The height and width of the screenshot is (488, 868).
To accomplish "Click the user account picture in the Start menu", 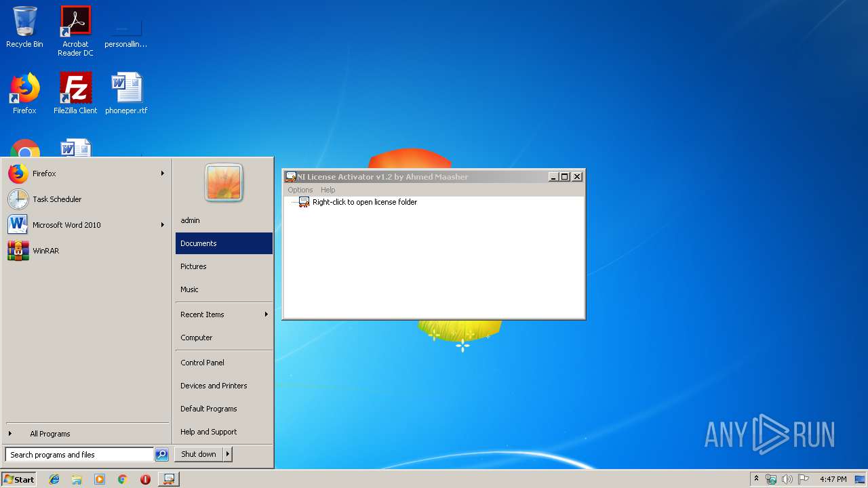I will (x=224, y=182).
